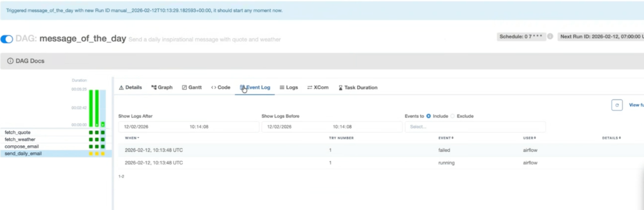Image resolution: width=644 pixels, height=210 pixels.
Task: Open the Logs tab
Action: (x=289, y=88)
